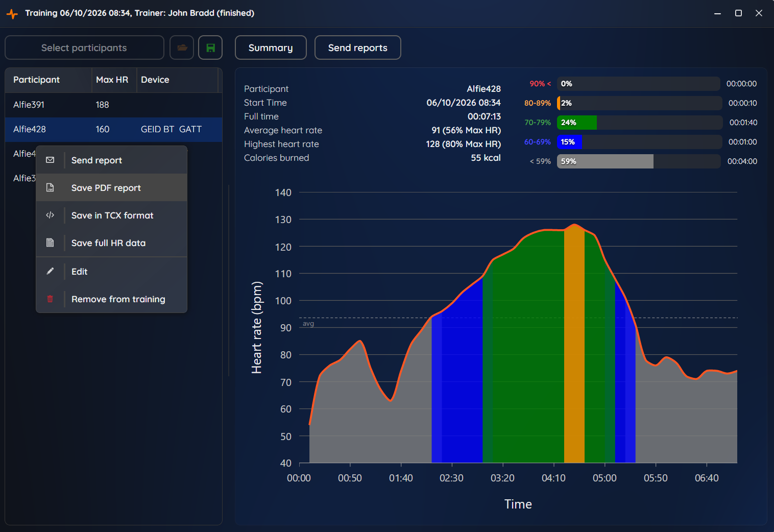The height and width of the screenshot is (532, 774).
Task: Click the red trash icon in context menu
Action: pyautogui.click(x=50, y=299)
